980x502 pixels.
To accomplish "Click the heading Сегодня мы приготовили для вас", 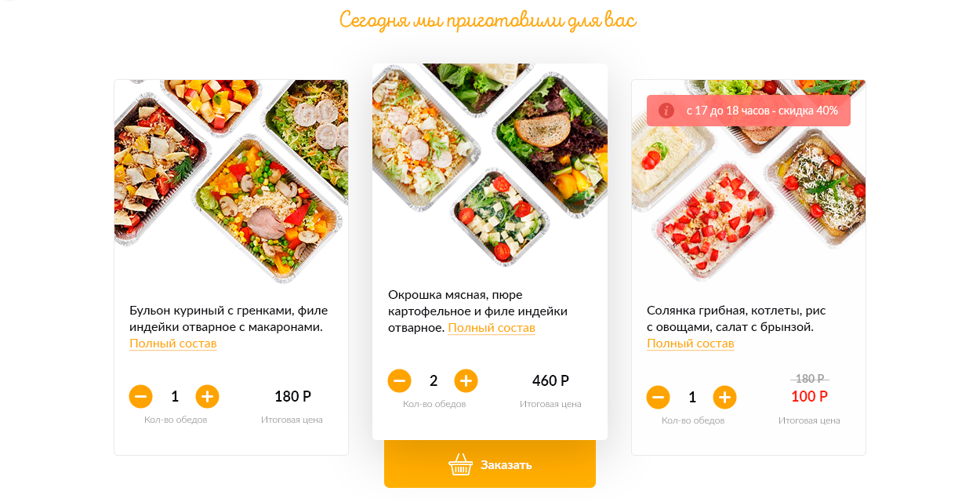I will tap(488, 20).
